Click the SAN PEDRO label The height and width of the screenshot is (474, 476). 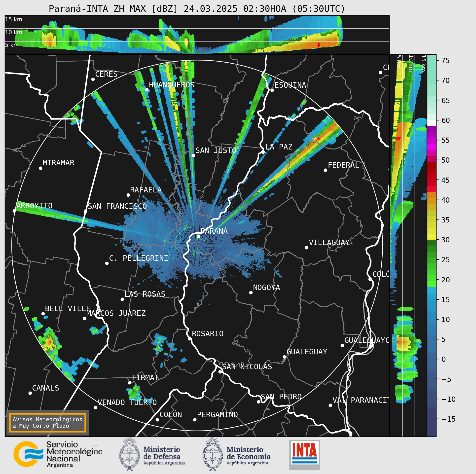coord(281,397)
